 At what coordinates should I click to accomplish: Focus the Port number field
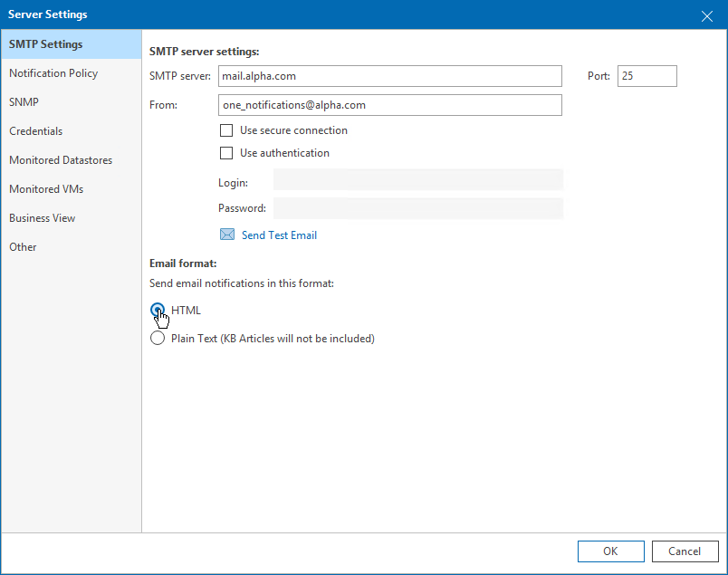[x=647, y=76]
